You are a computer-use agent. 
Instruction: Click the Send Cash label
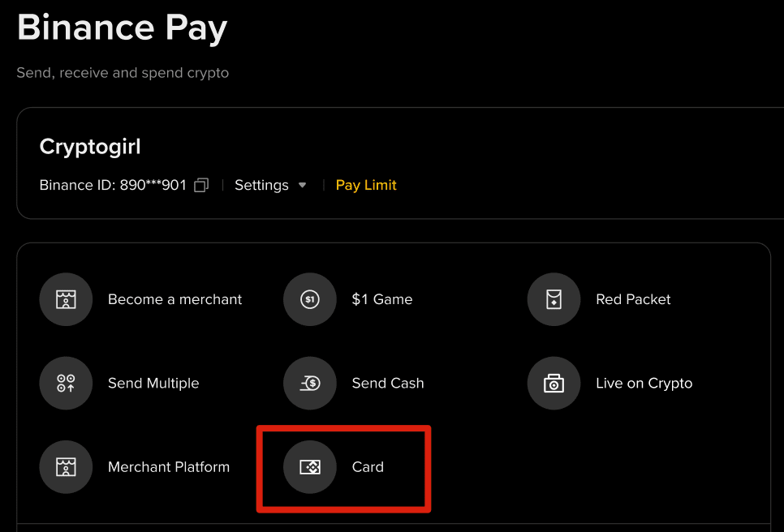click(388, 383)
